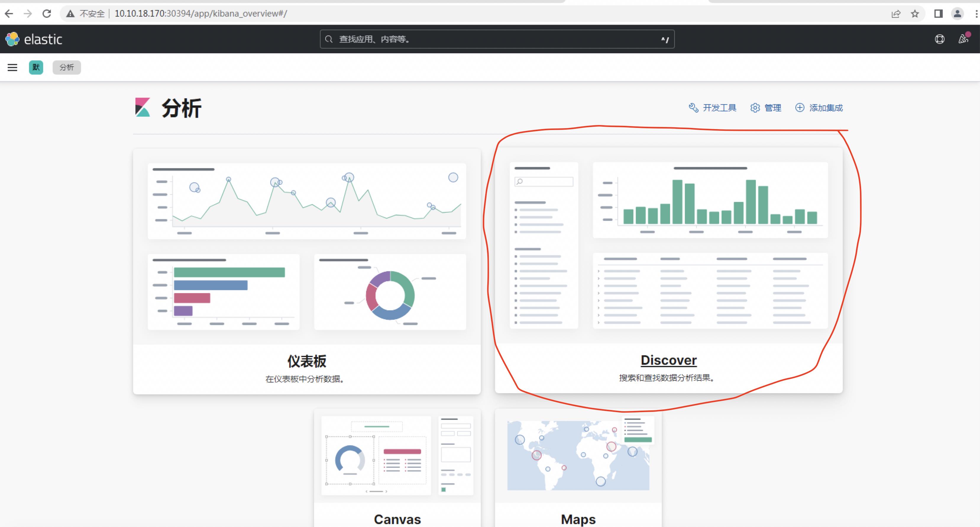Click the green space selector avatar
This screenshot has height=527, width=980.
[36, 68]
